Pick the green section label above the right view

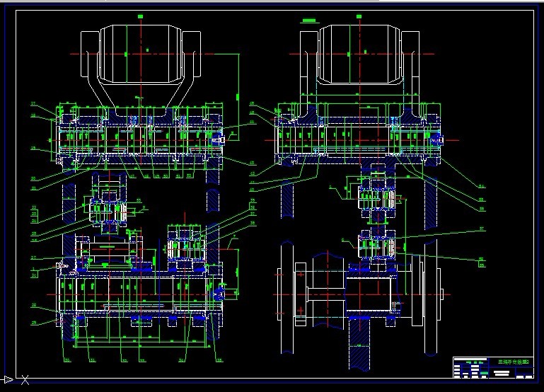(311, 21)
